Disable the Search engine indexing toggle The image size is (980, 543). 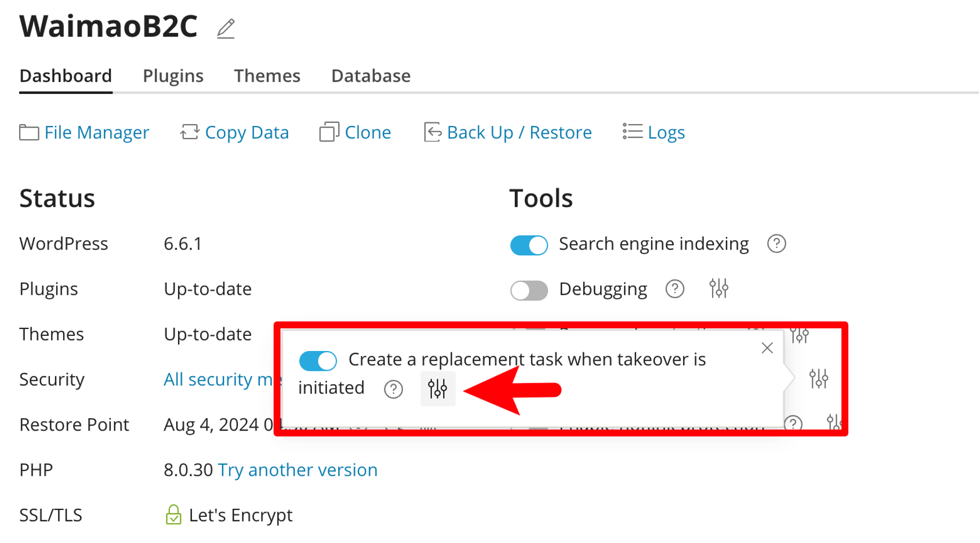pyautogui.click(x=528, y=245)
